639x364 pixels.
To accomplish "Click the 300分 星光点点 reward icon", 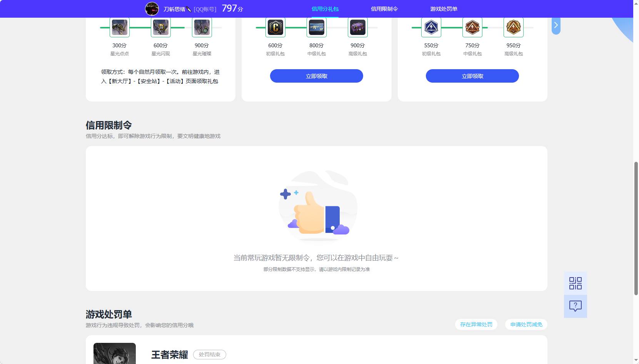I will [x=120, y=27].
